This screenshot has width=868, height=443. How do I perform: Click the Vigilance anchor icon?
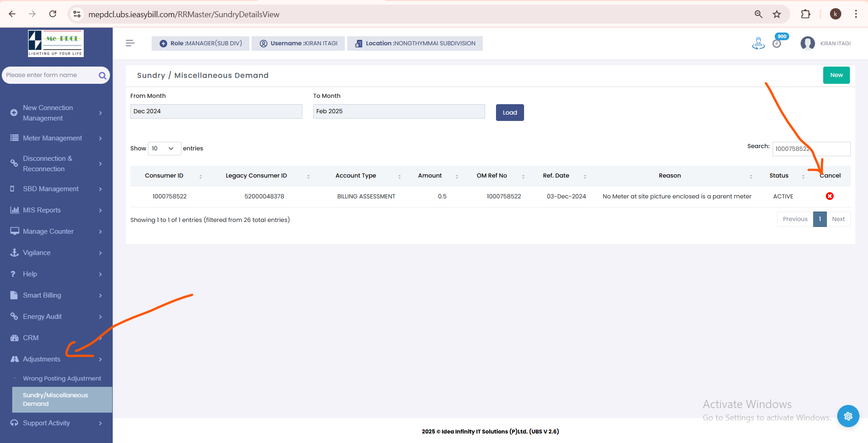[14, 252]
